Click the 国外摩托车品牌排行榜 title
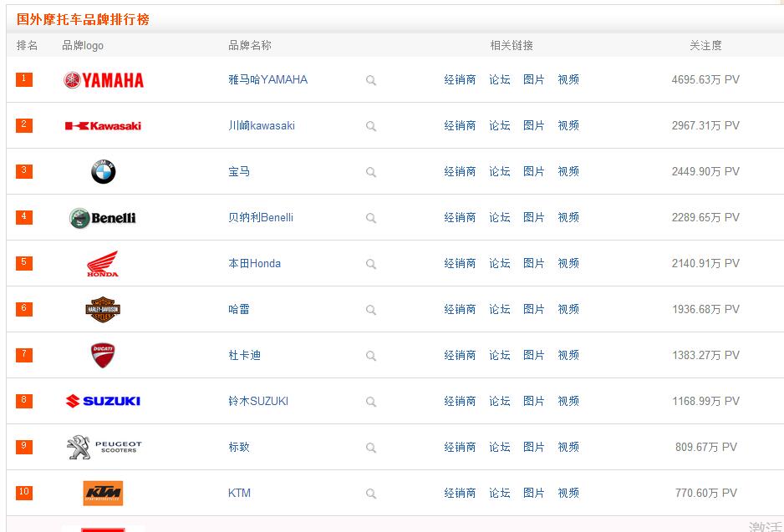 click(83, 19)
